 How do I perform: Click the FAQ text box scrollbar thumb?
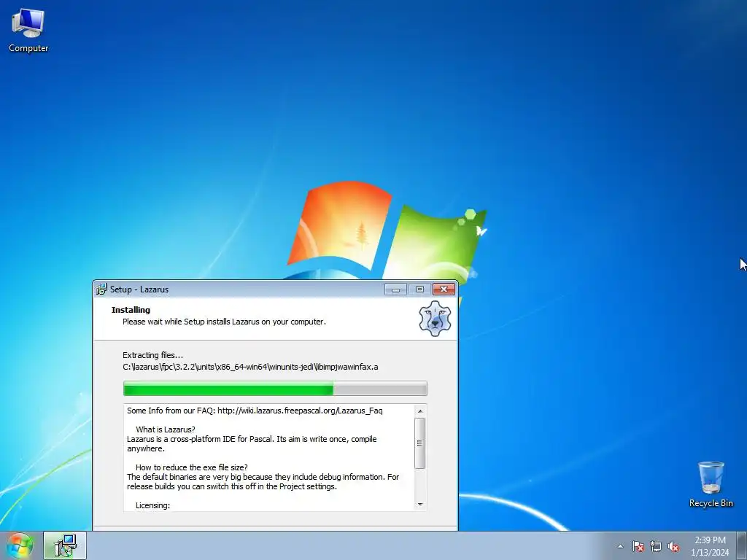coord(419,443)
